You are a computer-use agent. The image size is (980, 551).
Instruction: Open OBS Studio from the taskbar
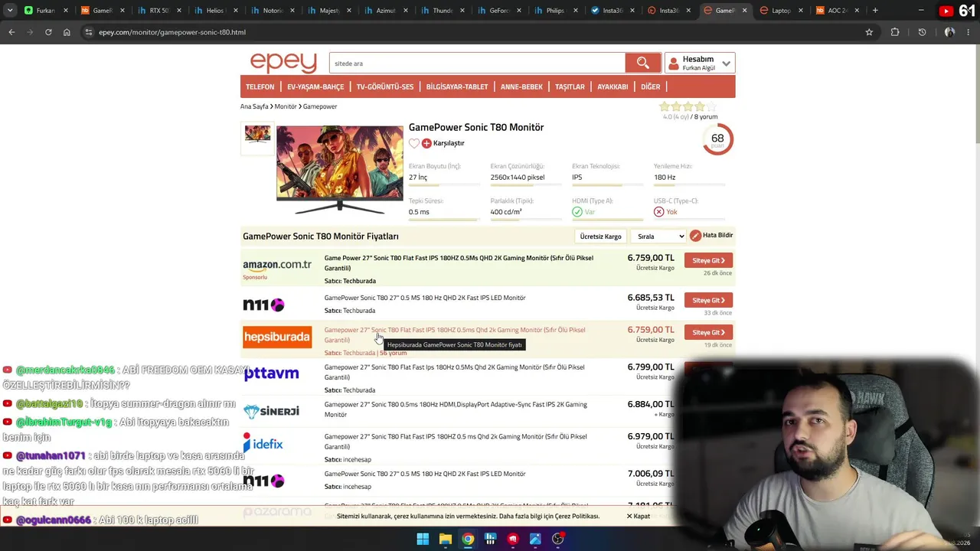point(558,539)
